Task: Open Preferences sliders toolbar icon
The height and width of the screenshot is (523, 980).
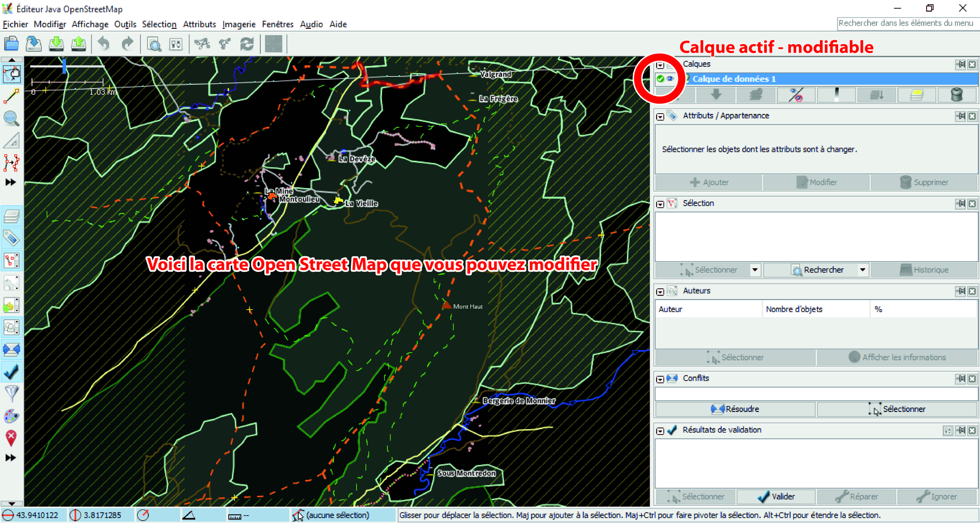Action: pyautogui.click(x=176, y=44)
